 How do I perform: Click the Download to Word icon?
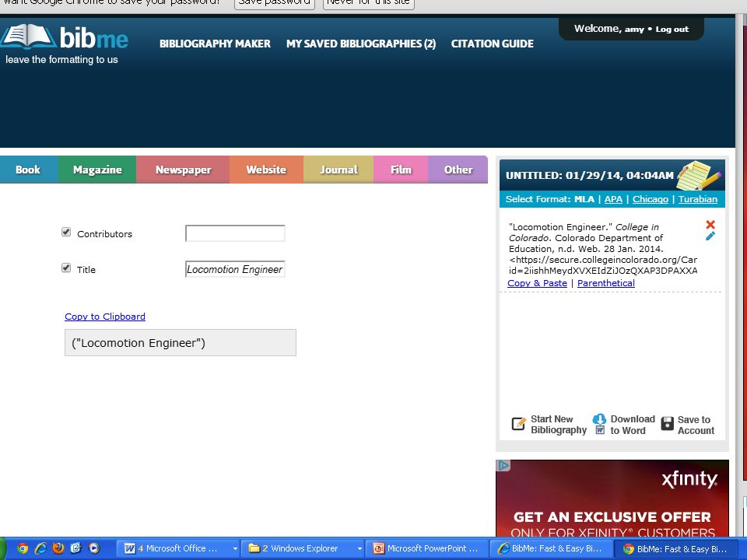pyautogui.click(x=599, y=424)
